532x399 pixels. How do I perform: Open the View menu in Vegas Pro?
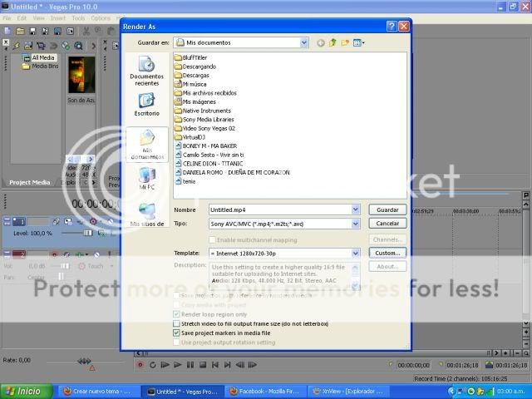click(x=39, y=18)
